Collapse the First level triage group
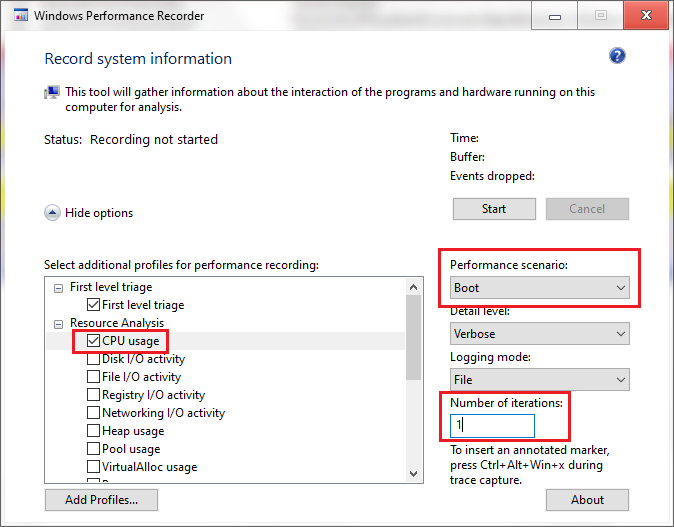The height and width of the screenshot is (527, 674). tap(58, 288)
